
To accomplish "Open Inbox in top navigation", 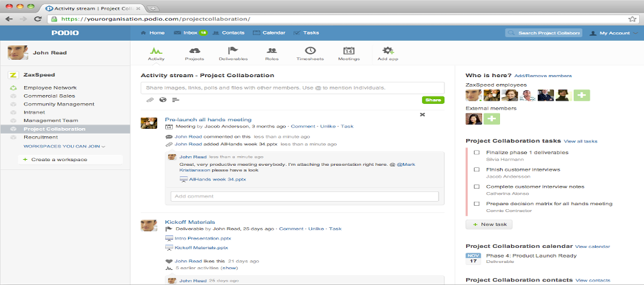I will tap(190, 33).
